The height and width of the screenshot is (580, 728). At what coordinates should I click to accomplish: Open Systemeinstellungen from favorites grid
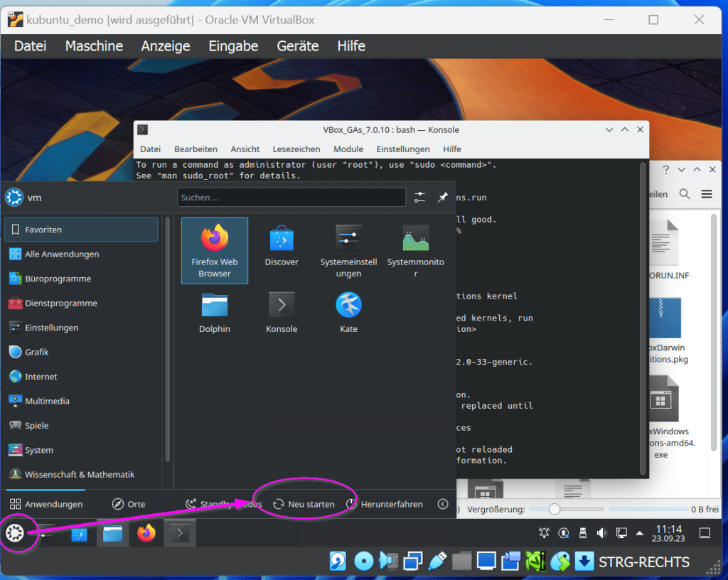coord(348,251)
